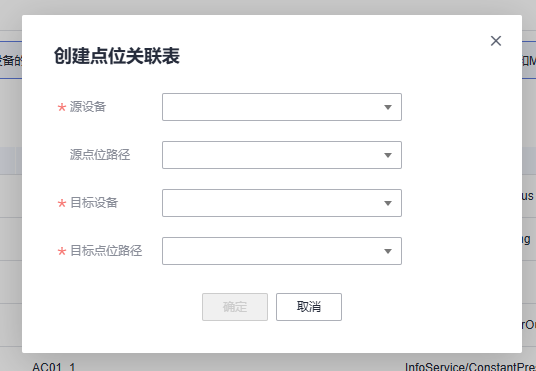Image resolution: width=536 pixels, height=371 pixels.
Task: Click the red asterisk beside 源设备
Action: click(x=62, y=108)
